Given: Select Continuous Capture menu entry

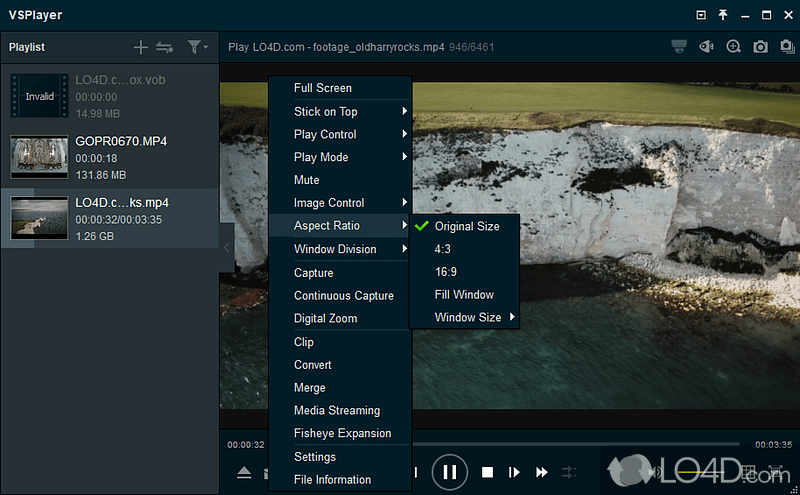Looking at the screenshot, I should (x=340, y=295).
